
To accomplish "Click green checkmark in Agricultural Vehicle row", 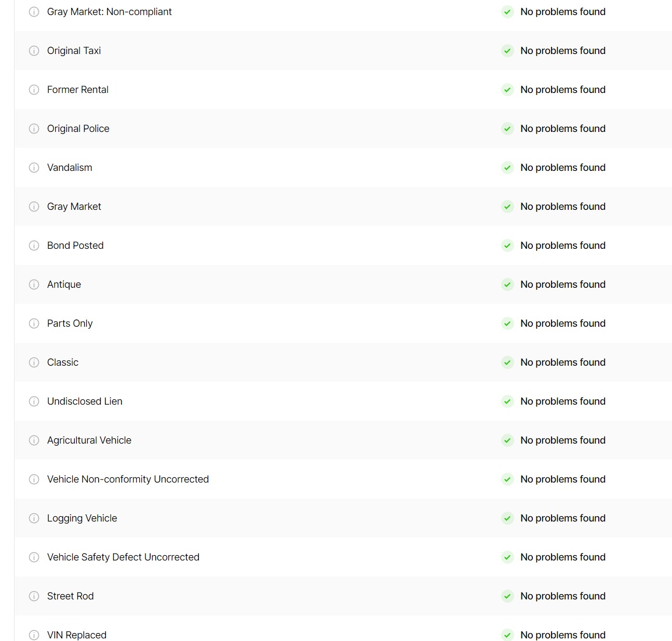I will 507,440.
